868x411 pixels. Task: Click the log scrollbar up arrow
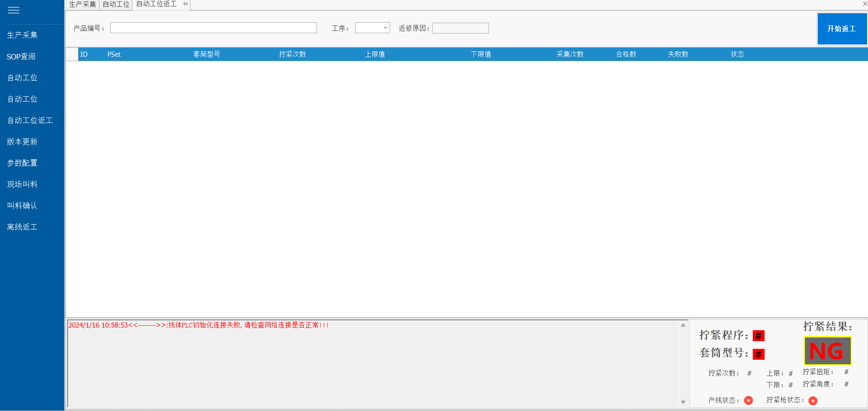(x=683, y=325)
